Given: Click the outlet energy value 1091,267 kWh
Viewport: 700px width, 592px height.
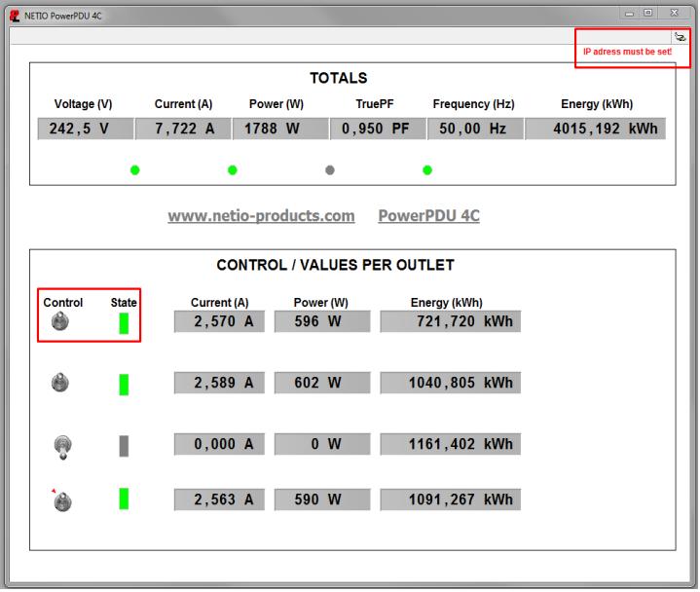Looking at the screenshot, I should click(451, 500).
